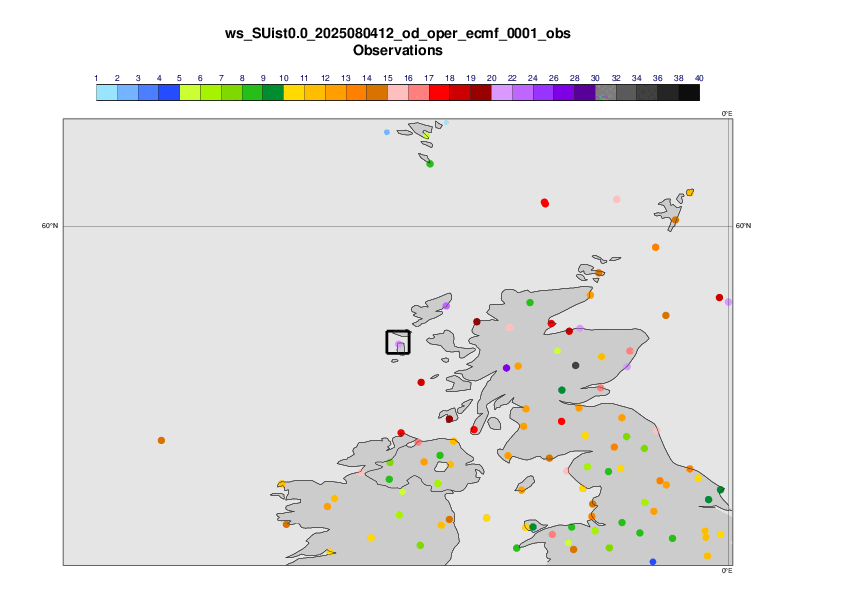Click the right '60°N' latitude label
The image size is (842, 596).
743,226
